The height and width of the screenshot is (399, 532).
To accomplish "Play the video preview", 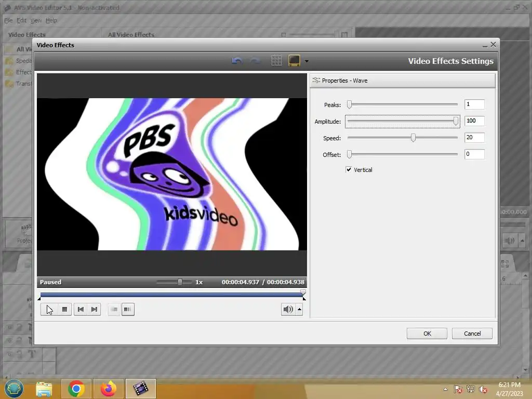I will [49, 310].
